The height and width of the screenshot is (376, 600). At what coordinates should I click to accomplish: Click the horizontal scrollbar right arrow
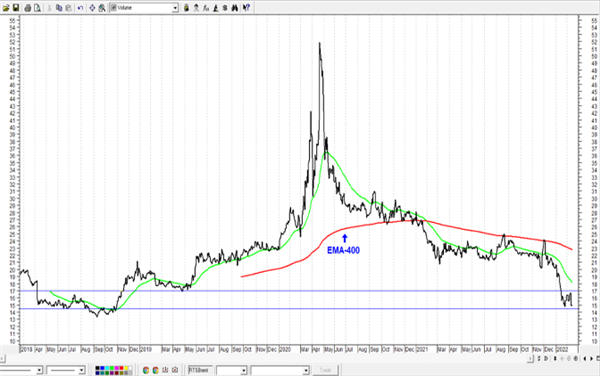click(530, 358)
